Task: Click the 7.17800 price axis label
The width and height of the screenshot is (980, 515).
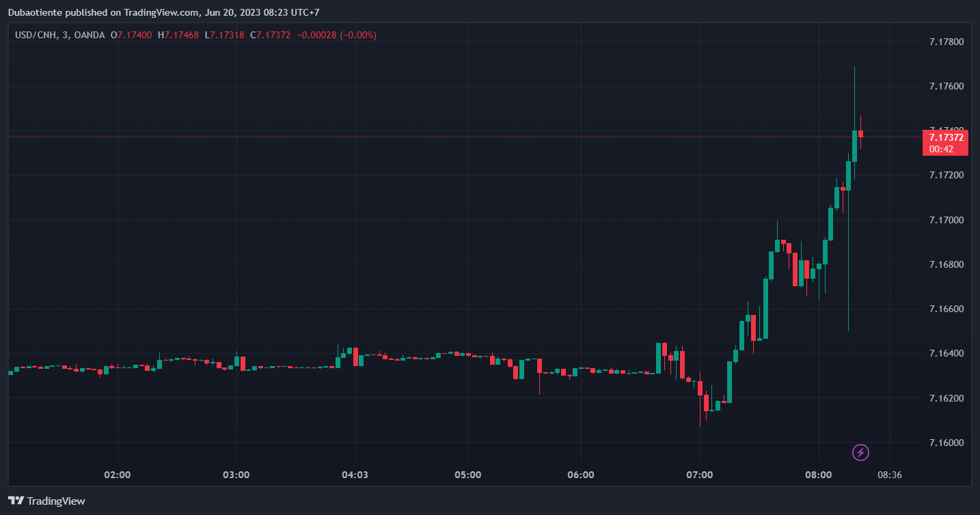Action: (946, 42)
